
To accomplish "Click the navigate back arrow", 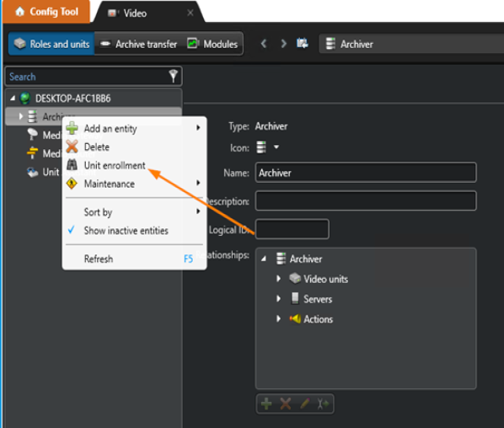I will pyautogui.click(x=264, y=43).
